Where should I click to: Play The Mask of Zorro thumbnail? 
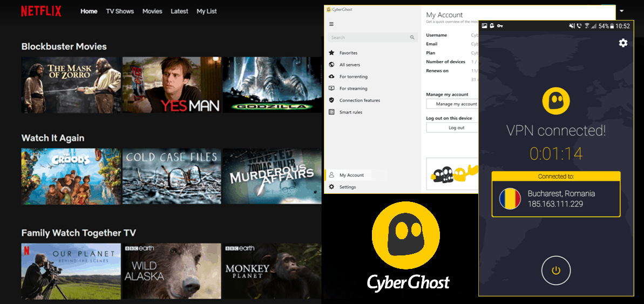tap(71, 85)
